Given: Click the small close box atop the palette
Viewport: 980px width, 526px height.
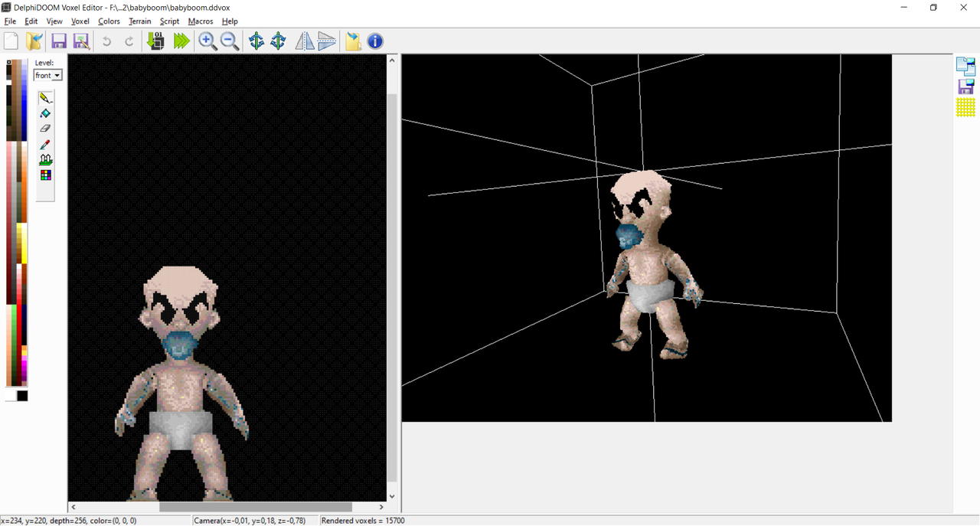Looking at the screenshot, I should 9,63.
